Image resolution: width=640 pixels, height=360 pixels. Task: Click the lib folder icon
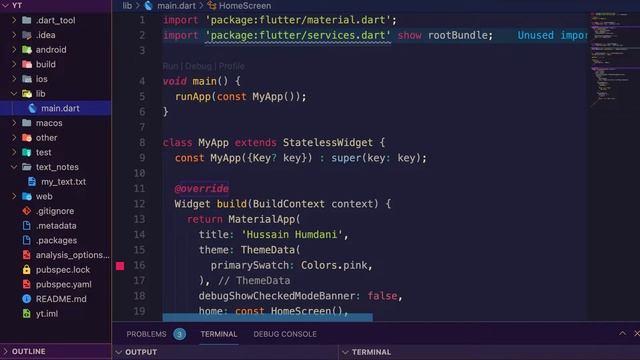coord(27,93)
